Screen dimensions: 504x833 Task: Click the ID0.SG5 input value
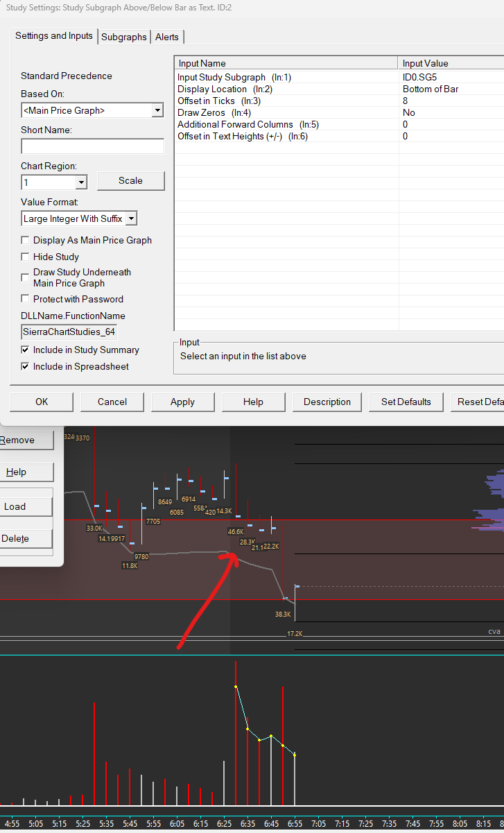coord(420,77)
